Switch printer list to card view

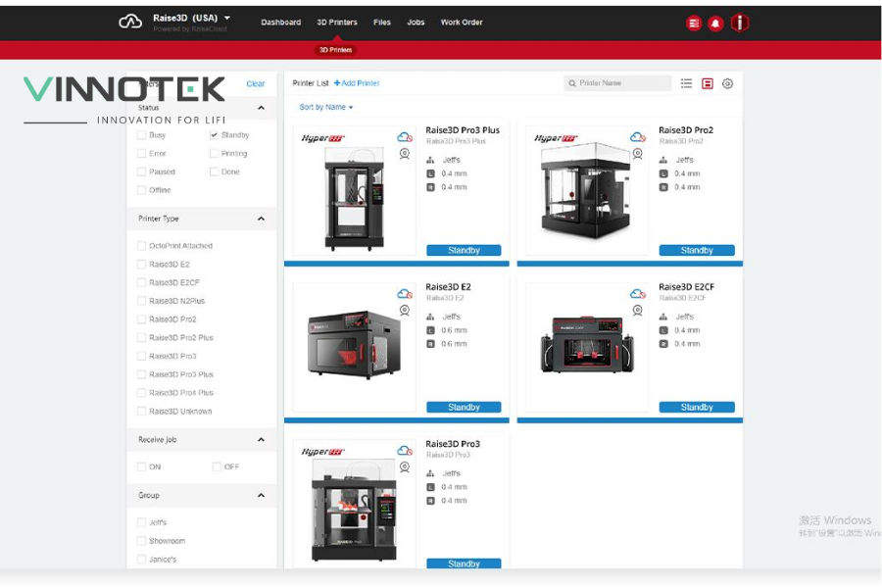707,83
